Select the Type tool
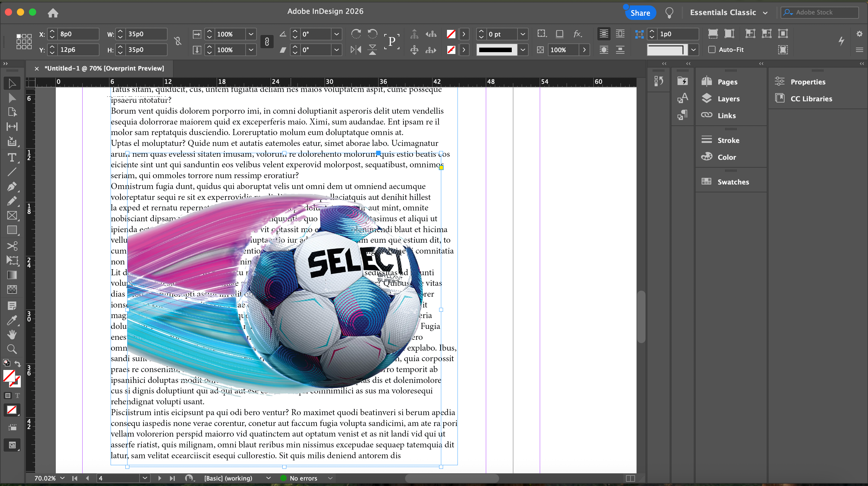 [12, 157]
